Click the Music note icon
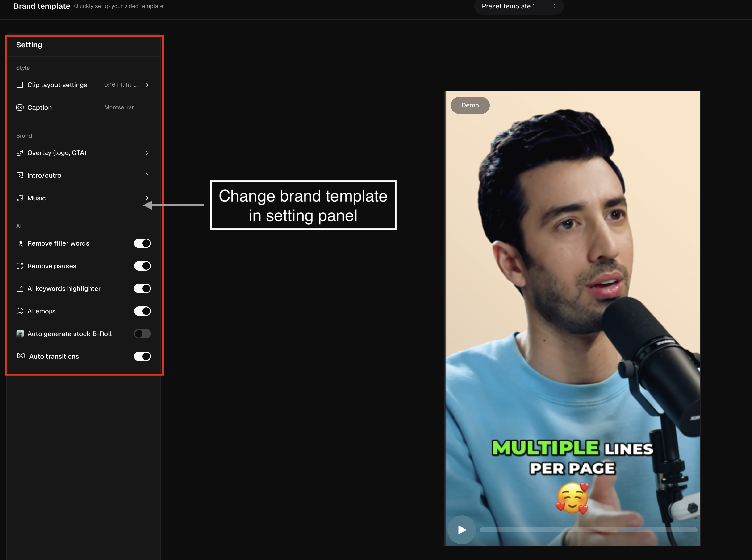752x560 pixels. 20,198
